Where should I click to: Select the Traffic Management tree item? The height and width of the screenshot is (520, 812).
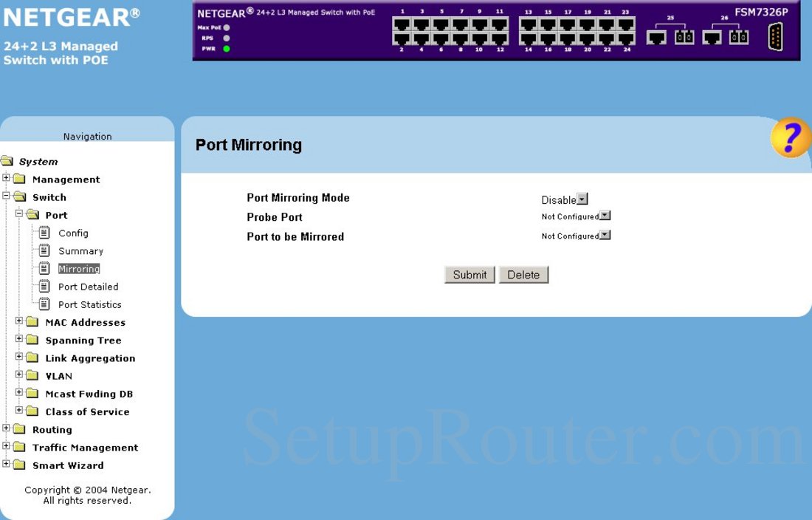click(x=83, y=447)
